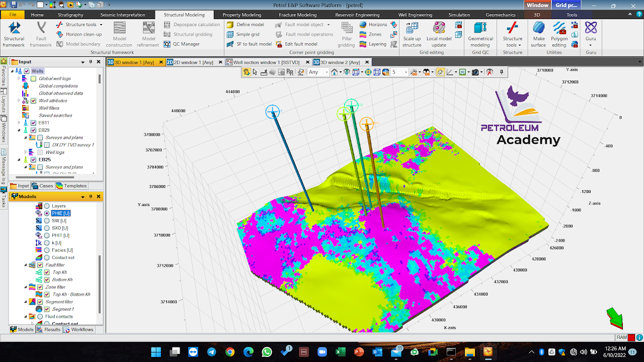Open the File menu
644x362 pixels.
[13, 15]
